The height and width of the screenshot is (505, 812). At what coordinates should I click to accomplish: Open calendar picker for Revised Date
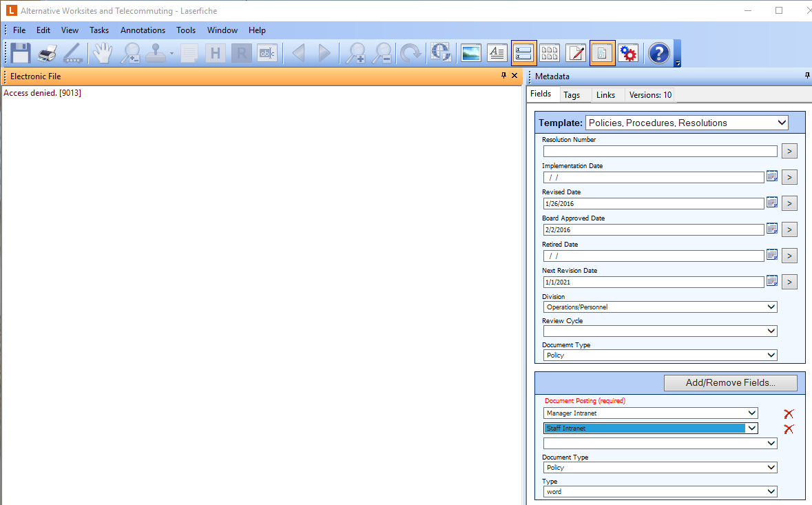(x=772, y=203)
